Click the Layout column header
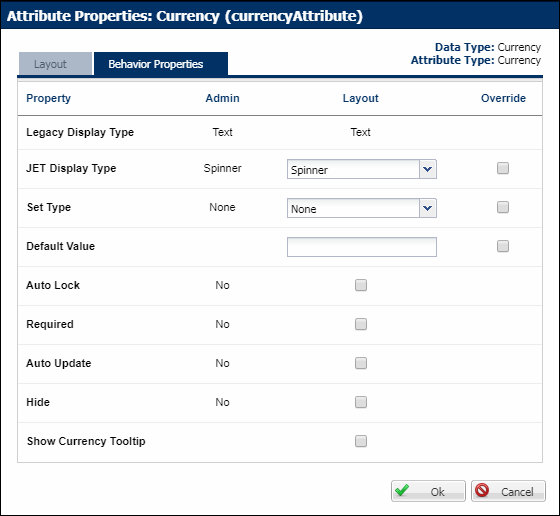560x516 pixels. tap(361, 98)
